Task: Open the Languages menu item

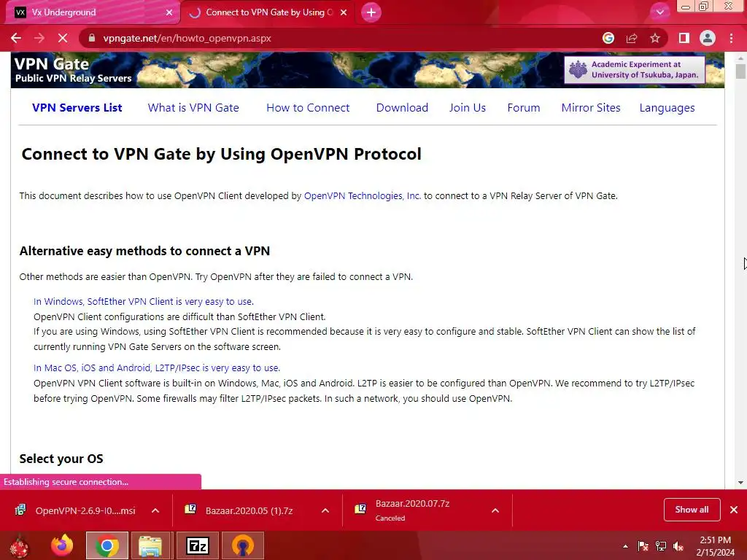Action: click(667, 108)
